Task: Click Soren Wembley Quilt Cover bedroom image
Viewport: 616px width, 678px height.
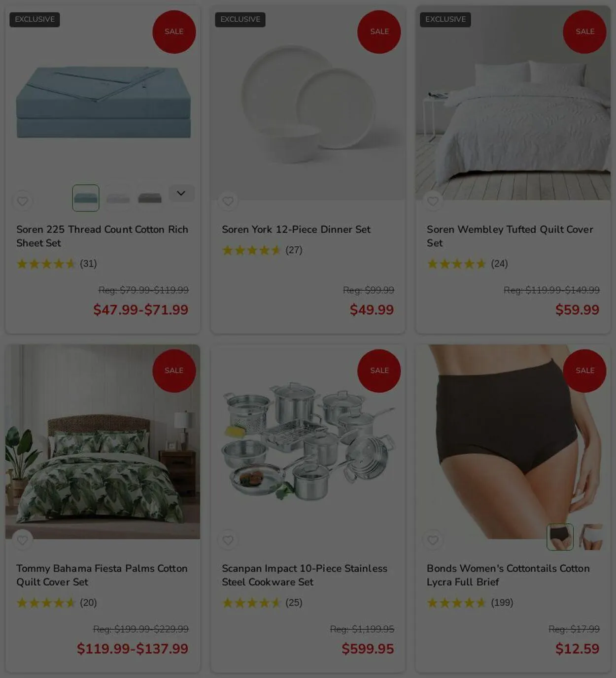Action: [513, 102]
